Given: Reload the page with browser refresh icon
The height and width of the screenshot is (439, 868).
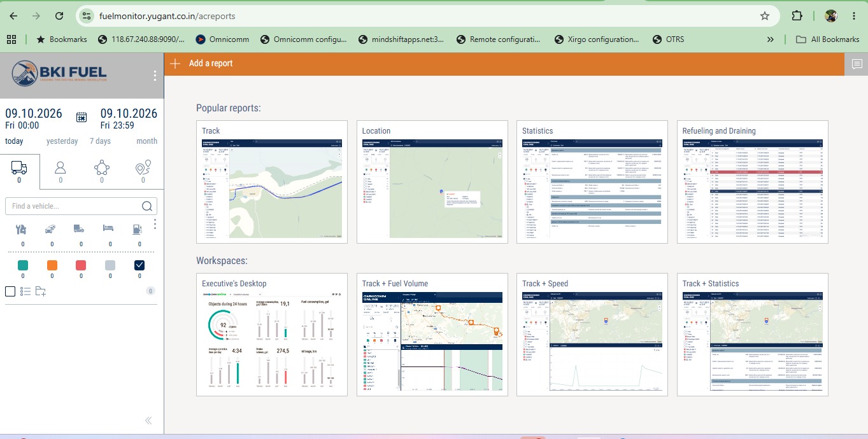Looking at the screenshot, I should point(59,16).
